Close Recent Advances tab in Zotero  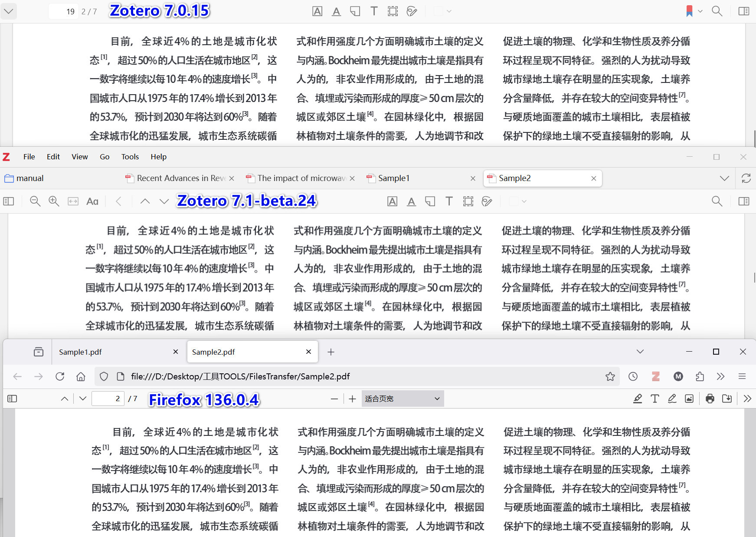click(232, 178)
